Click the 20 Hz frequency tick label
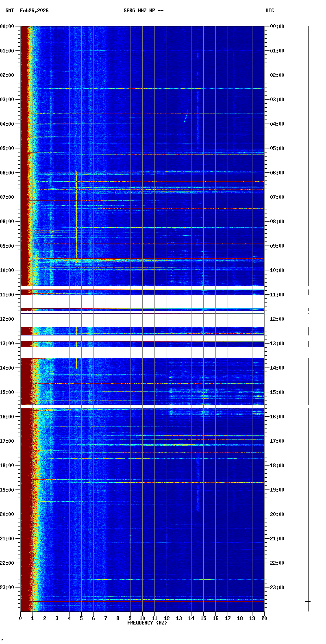 click(x=264, y=618)
